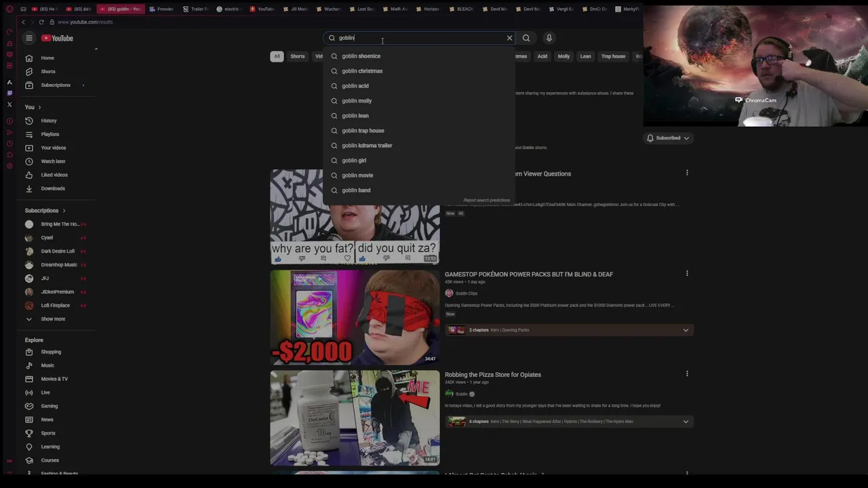Go back using the browser back arrow
Viewport: 868px width, 488px height.
point(23,22)
